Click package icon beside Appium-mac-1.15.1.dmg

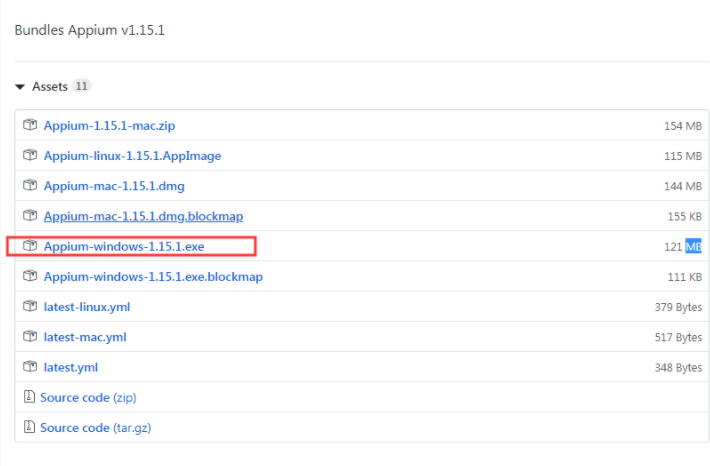tap(30, 185)
